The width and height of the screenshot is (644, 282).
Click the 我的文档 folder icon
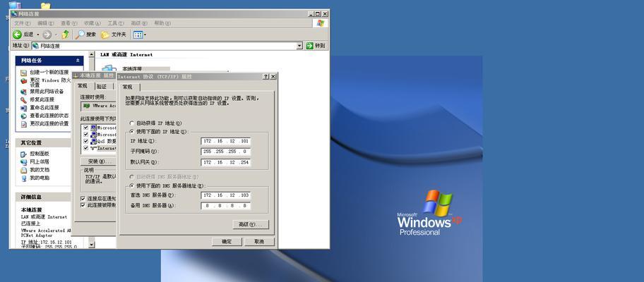coord(24,170)
